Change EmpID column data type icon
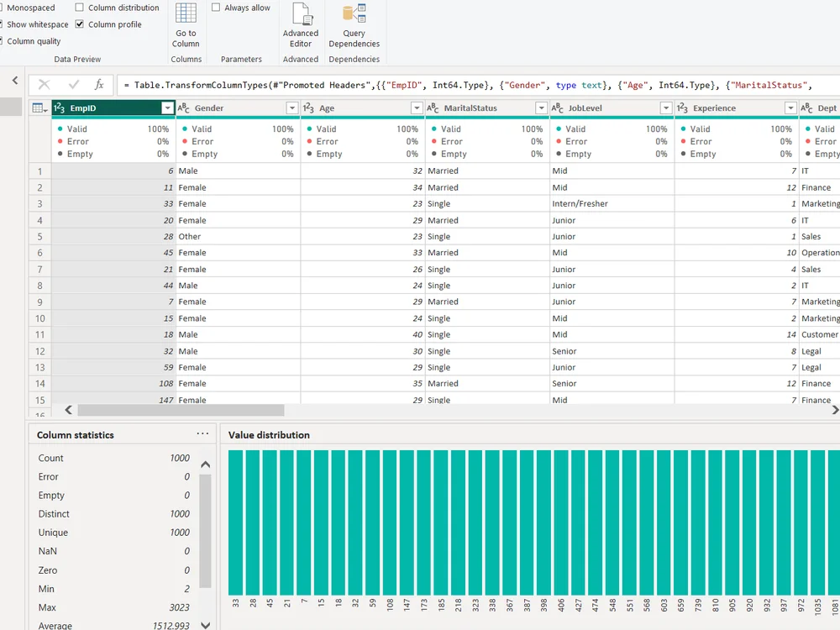Viewport: 840px width, 630px height. coord(60,108)
